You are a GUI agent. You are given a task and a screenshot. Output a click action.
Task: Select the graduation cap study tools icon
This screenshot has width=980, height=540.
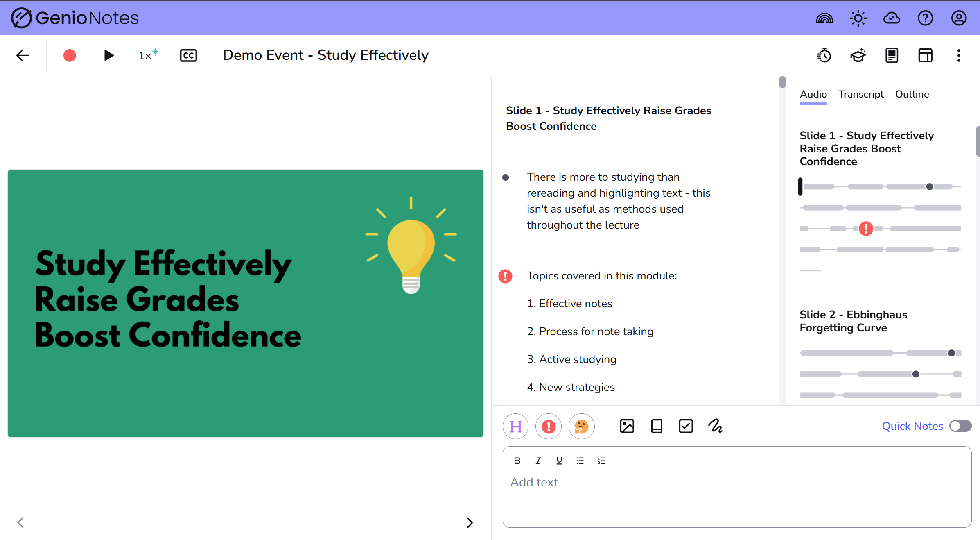click(x=857, y=55)
